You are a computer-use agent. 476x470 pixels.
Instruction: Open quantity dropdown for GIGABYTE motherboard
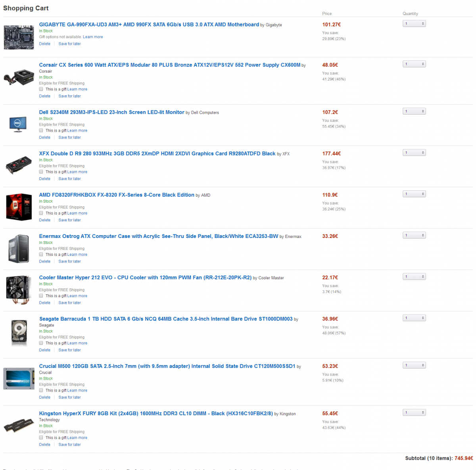click(414, 24)
